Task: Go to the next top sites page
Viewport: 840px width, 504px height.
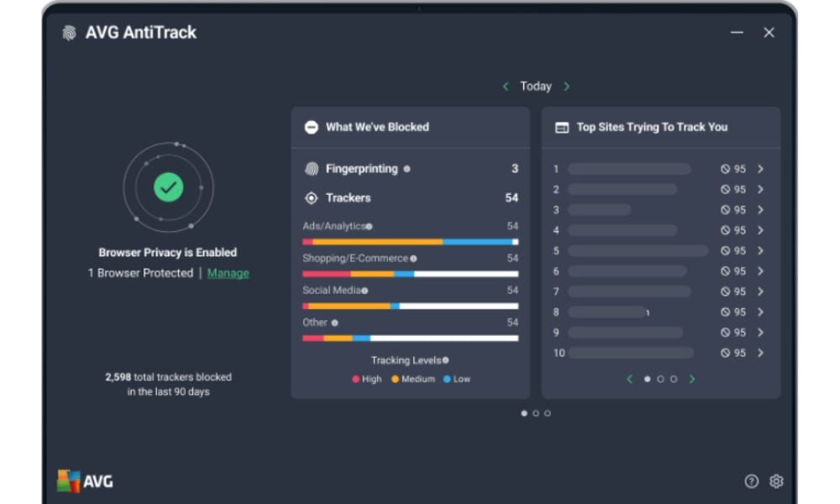Action: 692,379
